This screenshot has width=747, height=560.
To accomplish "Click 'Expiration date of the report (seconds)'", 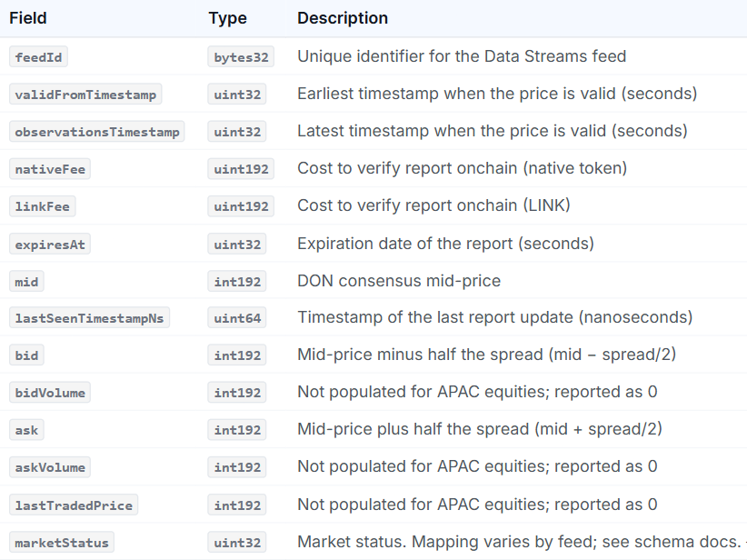I will (446, 244).
